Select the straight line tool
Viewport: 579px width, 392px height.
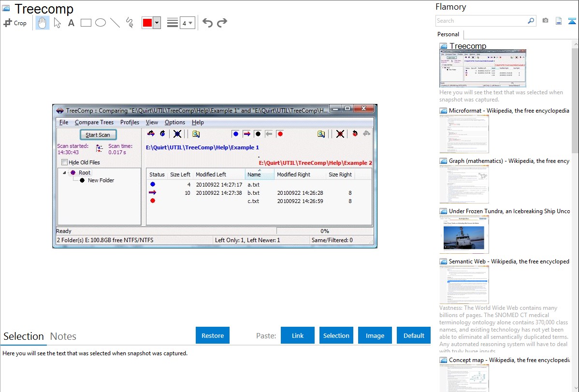[115, 23]
